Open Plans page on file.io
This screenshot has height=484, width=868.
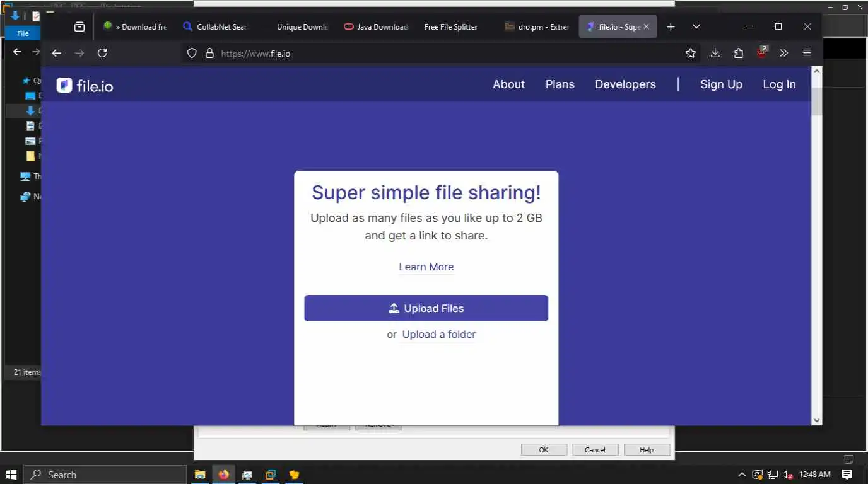coord(560,84)
